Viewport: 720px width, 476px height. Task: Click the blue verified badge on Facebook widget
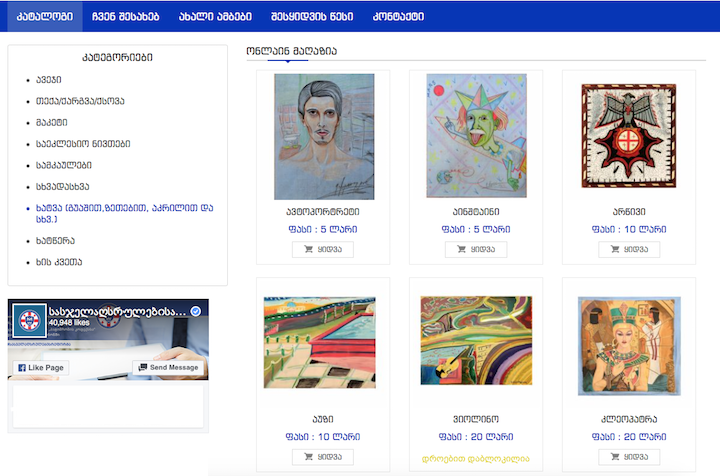click(196, 311)
